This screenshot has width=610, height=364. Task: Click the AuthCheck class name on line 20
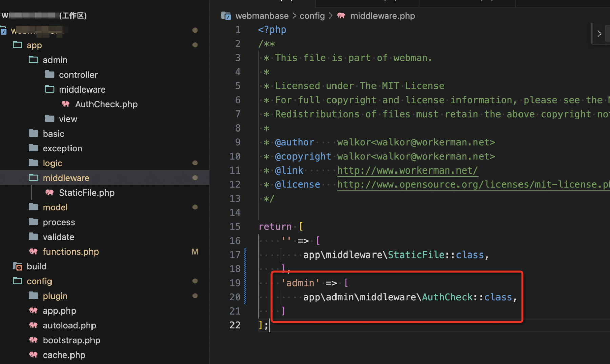[x=447, y=297]
